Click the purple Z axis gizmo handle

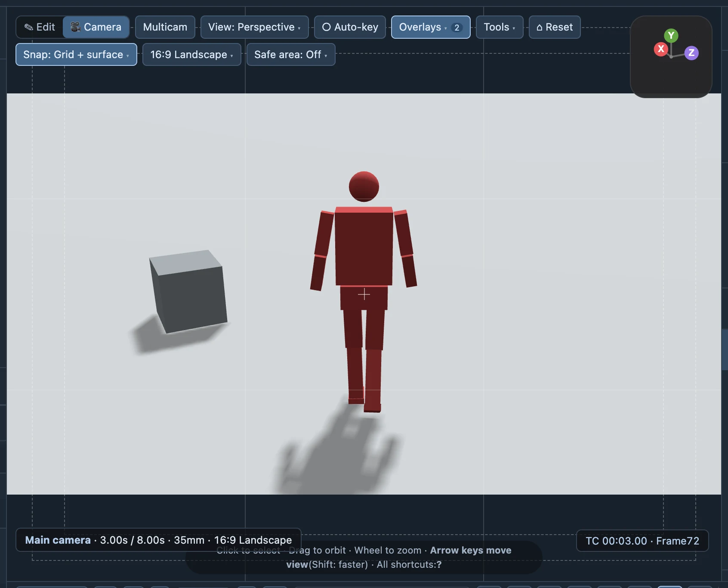(x=691, y=53)
